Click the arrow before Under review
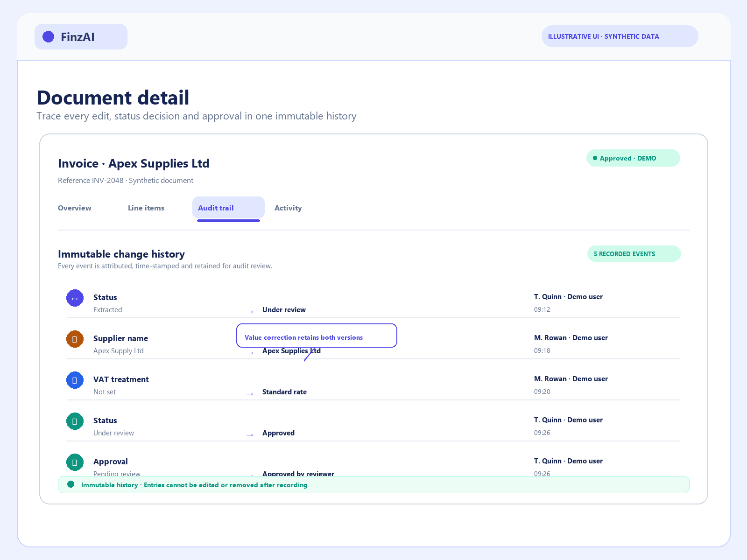Image resolution: width=747 pixels, height=560 pixels. point(250,311)
